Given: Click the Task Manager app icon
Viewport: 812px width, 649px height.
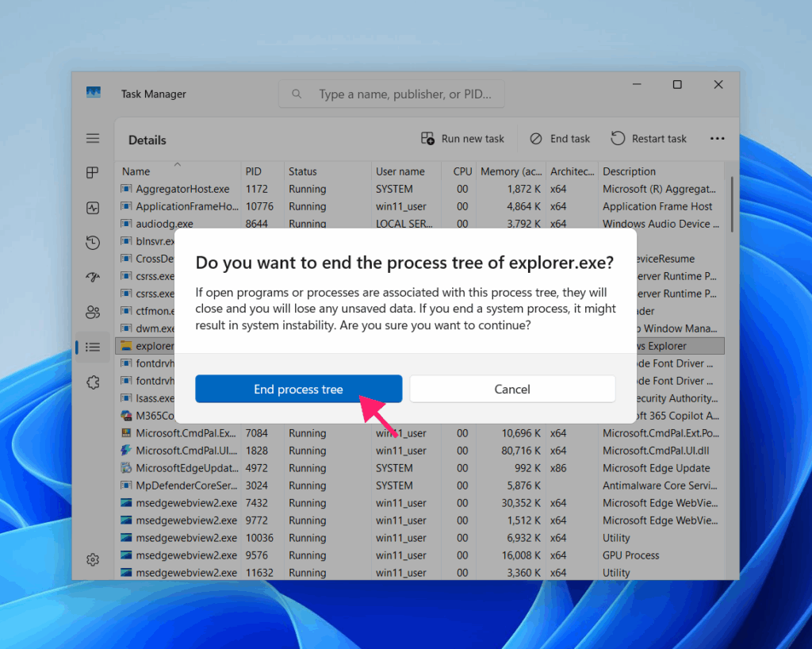Looking at the screenshot, I should pyautogui.click(x=94, y=93).
